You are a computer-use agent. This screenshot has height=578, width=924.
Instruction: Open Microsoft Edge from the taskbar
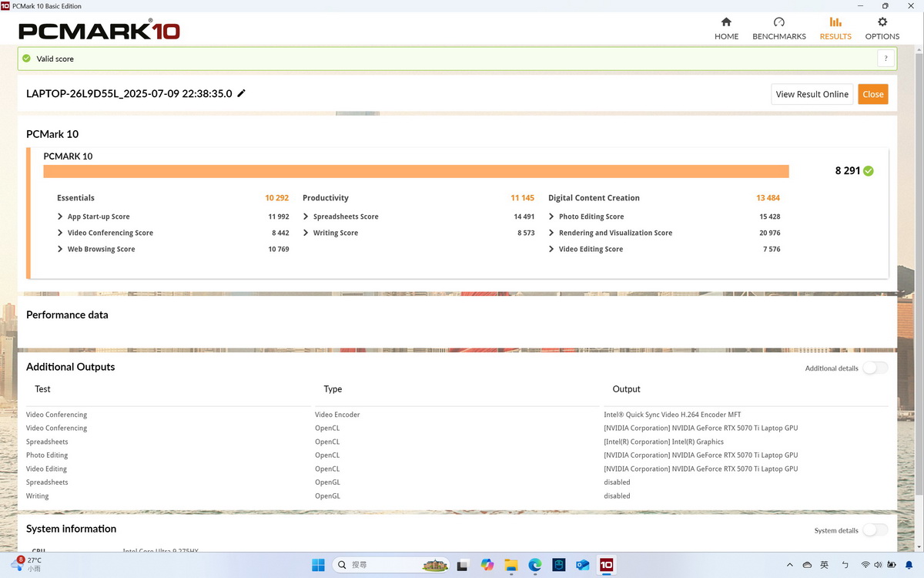(x=534, y=565)
